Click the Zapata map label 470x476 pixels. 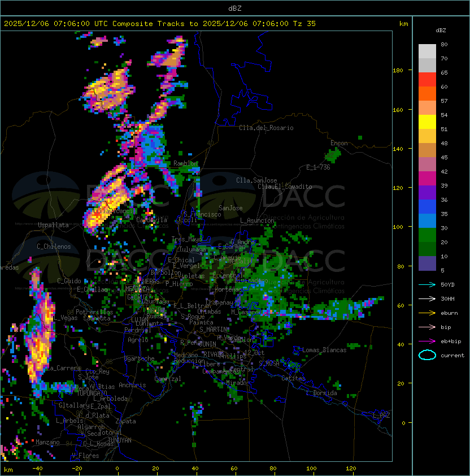[125, 421]
